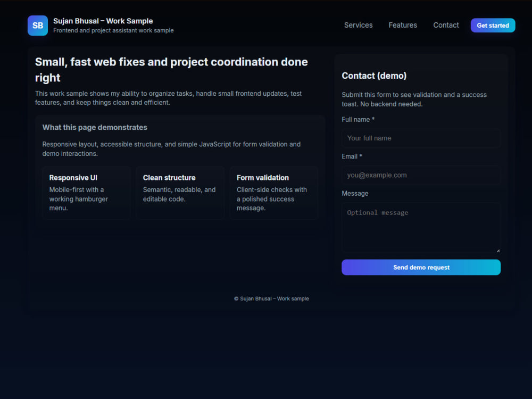Click the footer copyright text
Image resolution: width=532 pixels, height=399 pixels.
tap(271, 298)
